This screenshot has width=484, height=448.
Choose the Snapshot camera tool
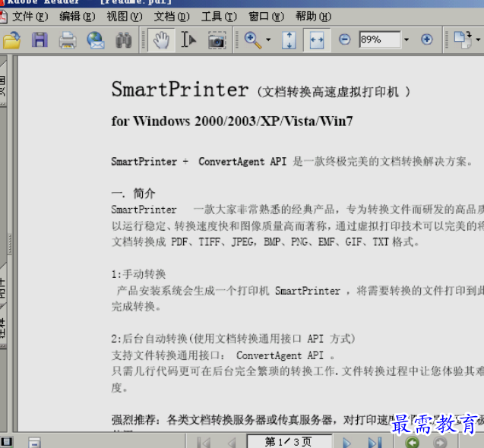tap(217, 40)
